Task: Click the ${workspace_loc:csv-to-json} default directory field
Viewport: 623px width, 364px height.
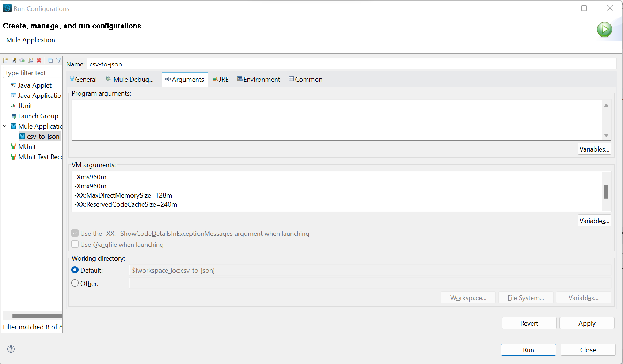Action: coord(370,270)
